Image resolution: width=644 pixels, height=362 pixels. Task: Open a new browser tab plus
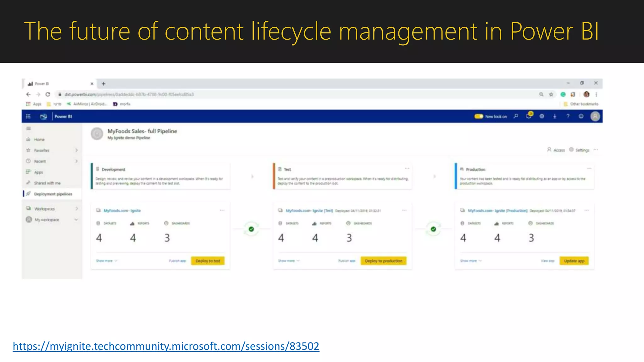click(103, 84)
